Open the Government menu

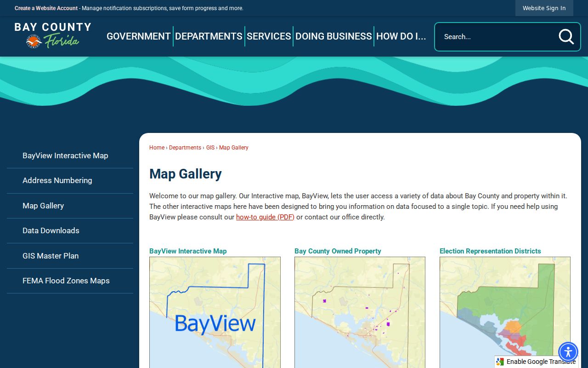[139, 36]
